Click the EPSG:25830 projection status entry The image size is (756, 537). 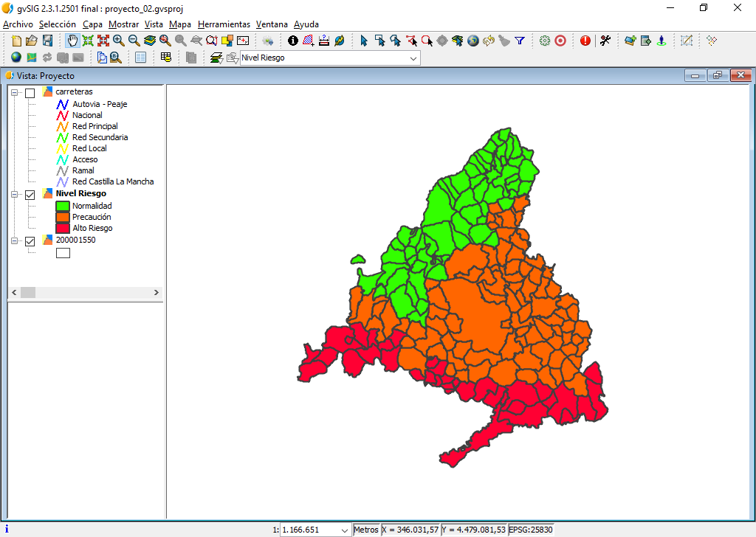coord(531,530)
